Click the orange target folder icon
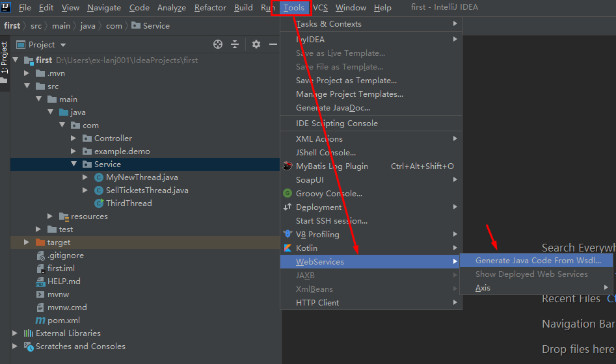This screenshot has height=364, width=616. click(x=40, y=242)
